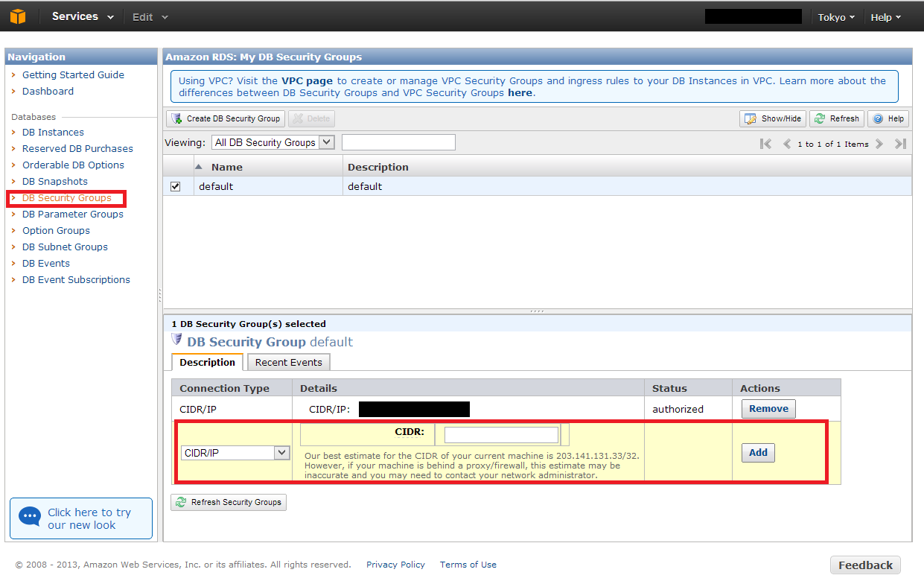Go to Dashboard in navigation
This screenshot has width=924, height=578.
click(x=48, y=91)
